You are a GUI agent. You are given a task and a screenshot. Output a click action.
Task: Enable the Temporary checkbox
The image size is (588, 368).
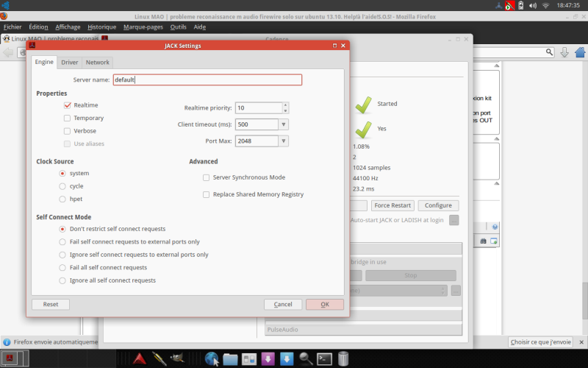(67, 118)
